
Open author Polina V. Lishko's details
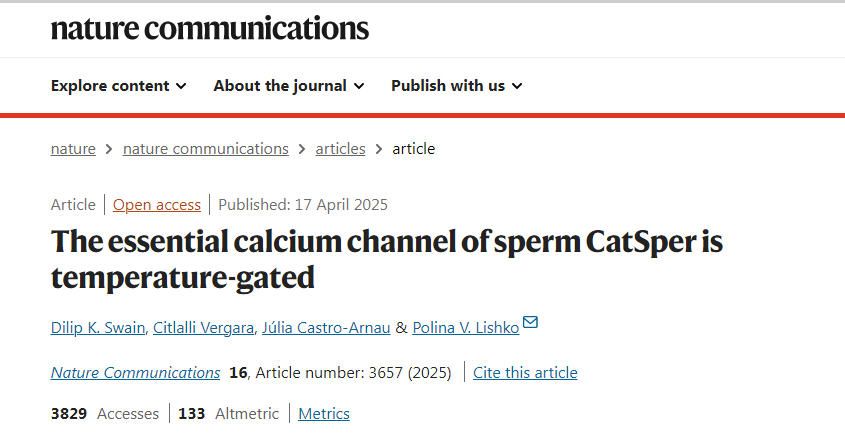[466, 328]
